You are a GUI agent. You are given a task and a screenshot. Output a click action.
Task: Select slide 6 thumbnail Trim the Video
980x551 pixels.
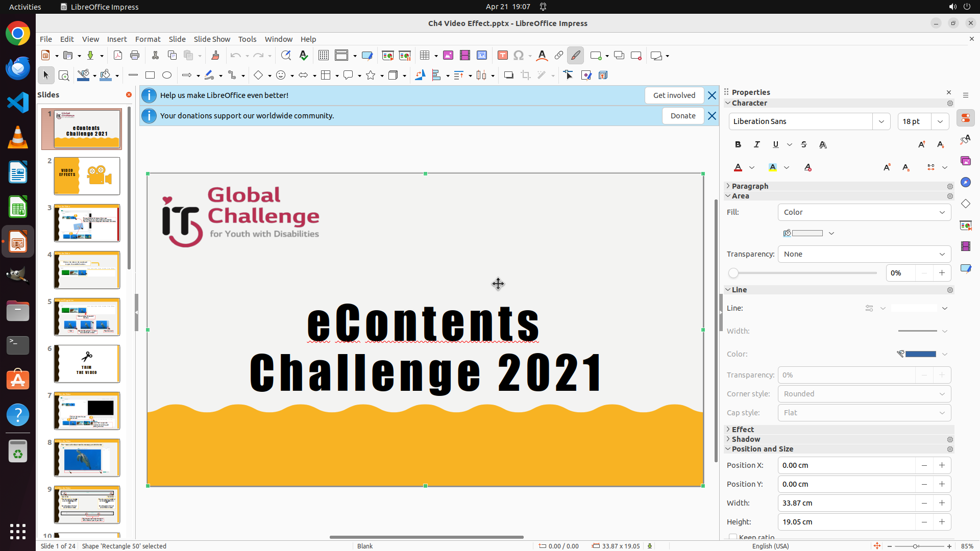point(87,364)
